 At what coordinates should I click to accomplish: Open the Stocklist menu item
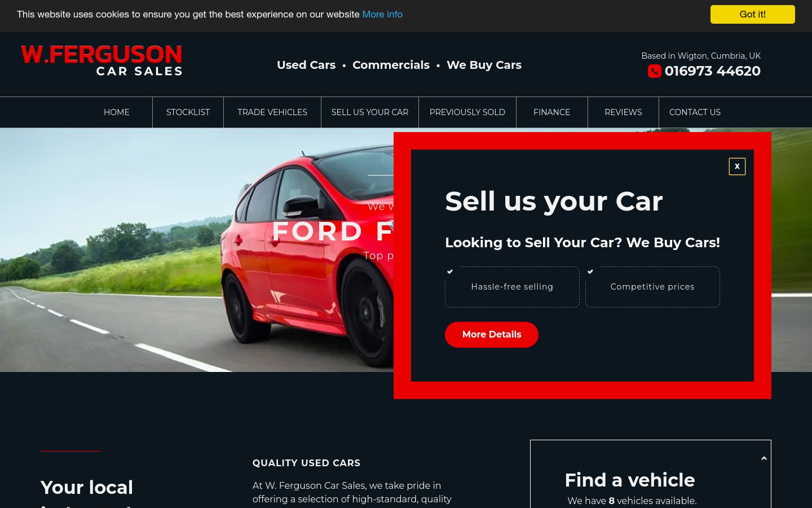tap(188, 112)
